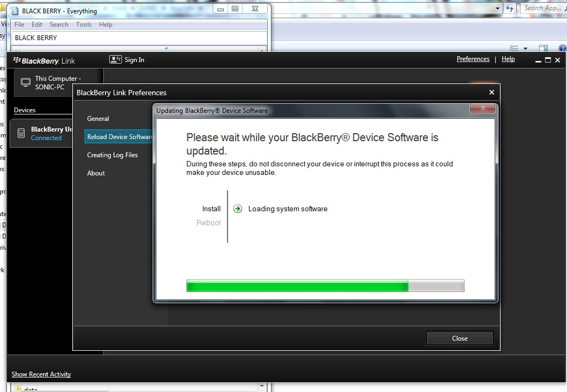
Task: Select the Reload Device Software tab
Action: click(x=119, y=136)
